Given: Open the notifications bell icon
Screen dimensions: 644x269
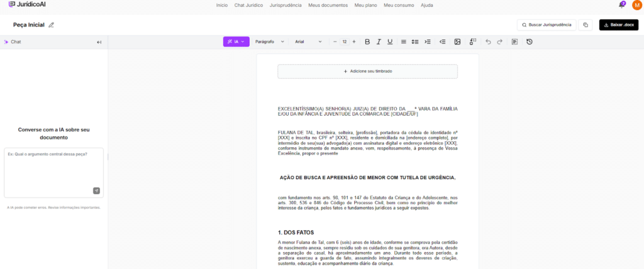Looking at the screenshot, I should [621, 5].
